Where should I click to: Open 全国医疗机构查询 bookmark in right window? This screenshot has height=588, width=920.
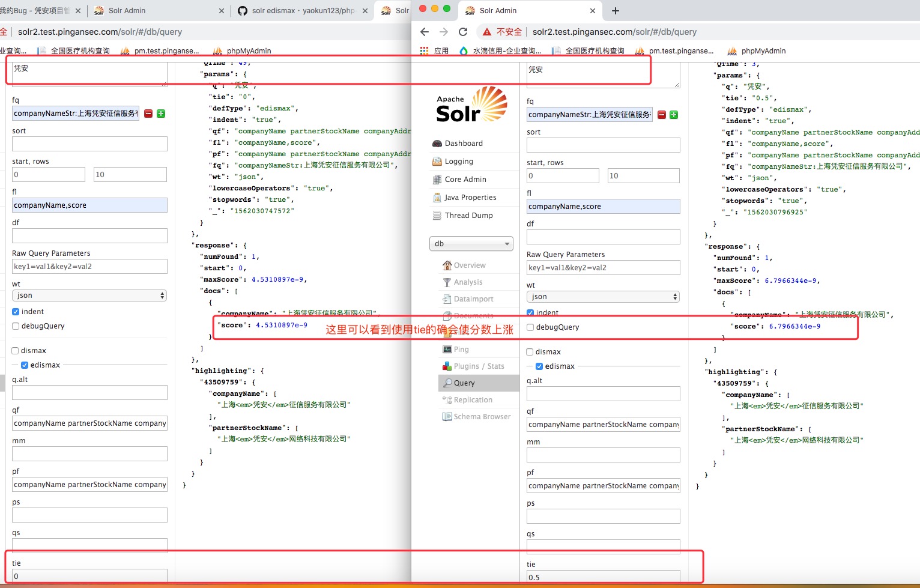coord(588,51)
